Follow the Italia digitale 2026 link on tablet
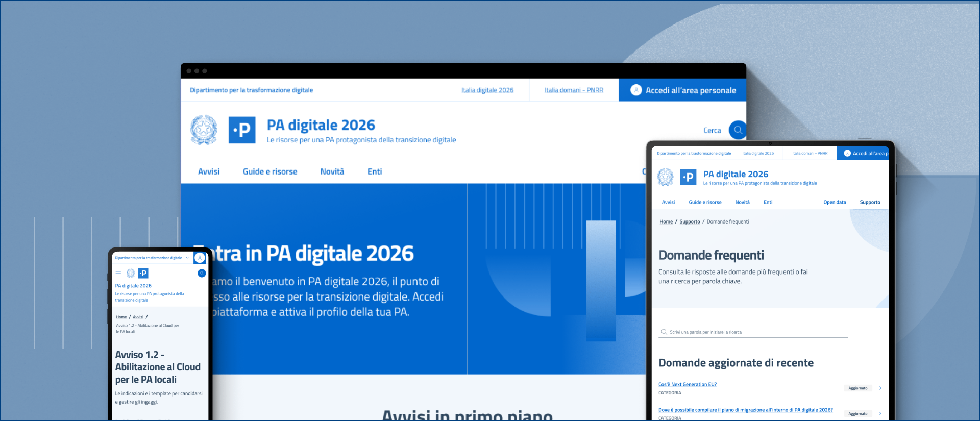Screen dimensions: 980x421 758,153
